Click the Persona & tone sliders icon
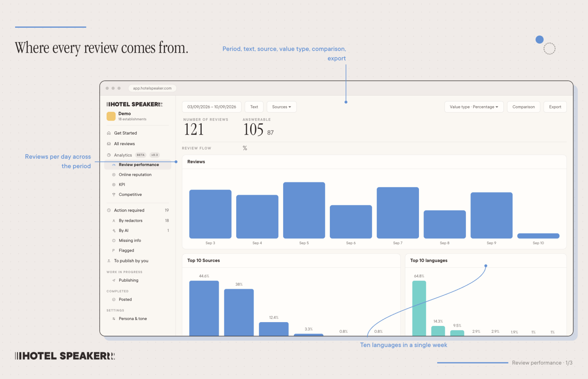The width and height of the screenshot is (588, 379). tap(114, 319)
